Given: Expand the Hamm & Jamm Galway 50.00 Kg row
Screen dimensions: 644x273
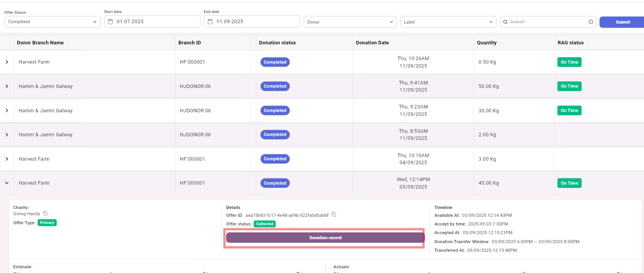Looking at the screenshot, I should click(7, 86).
